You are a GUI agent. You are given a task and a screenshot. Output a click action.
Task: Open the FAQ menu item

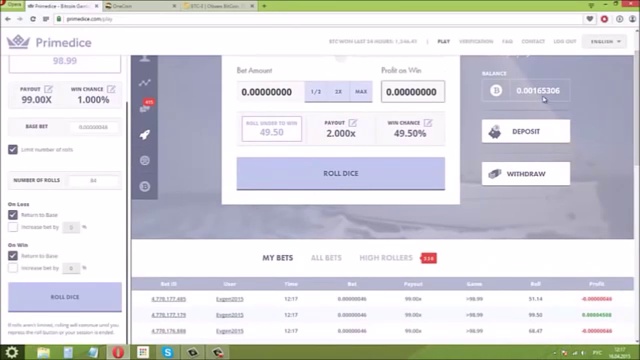[507, 42]
